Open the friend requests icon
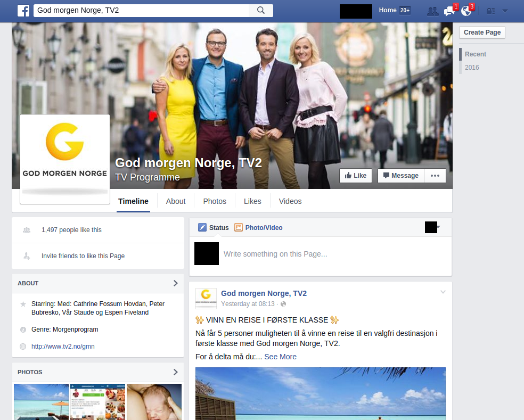524x420 pixels. tap(433, 11)
